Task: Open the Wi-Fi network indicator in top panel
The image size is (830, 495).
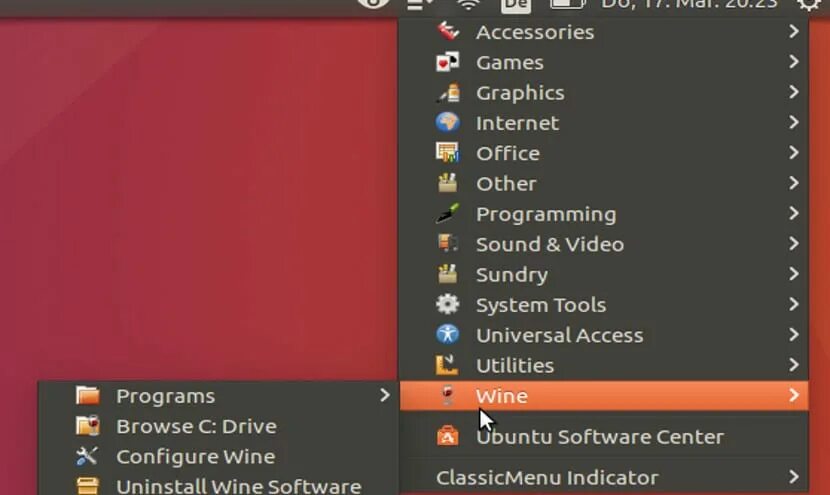Action: click(468, 5)
